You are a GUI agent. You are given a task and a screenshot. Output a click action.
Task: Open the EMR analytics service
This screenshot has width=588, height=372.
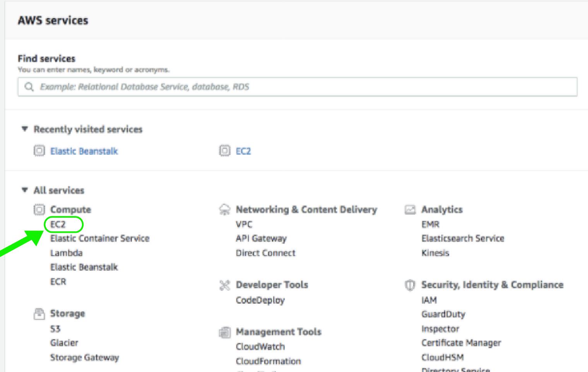tap(431, 224)
